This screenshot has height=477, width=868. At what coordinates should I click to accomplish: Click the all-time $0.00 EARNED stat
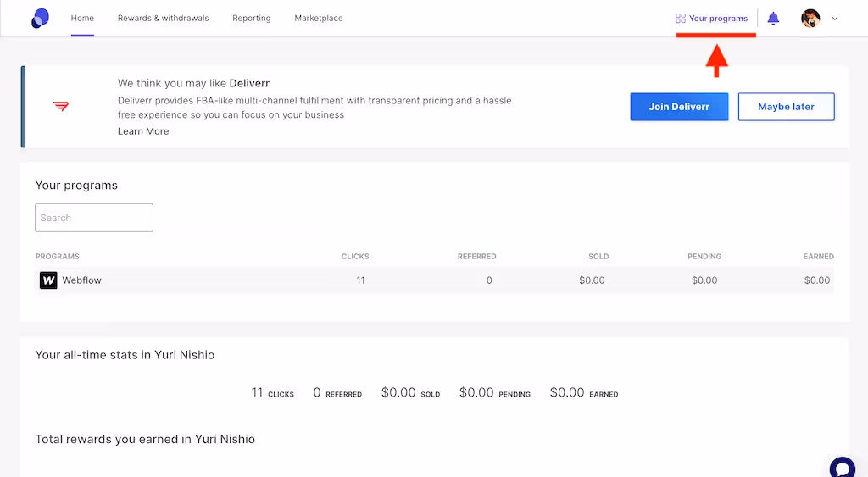tap(584, 393)
